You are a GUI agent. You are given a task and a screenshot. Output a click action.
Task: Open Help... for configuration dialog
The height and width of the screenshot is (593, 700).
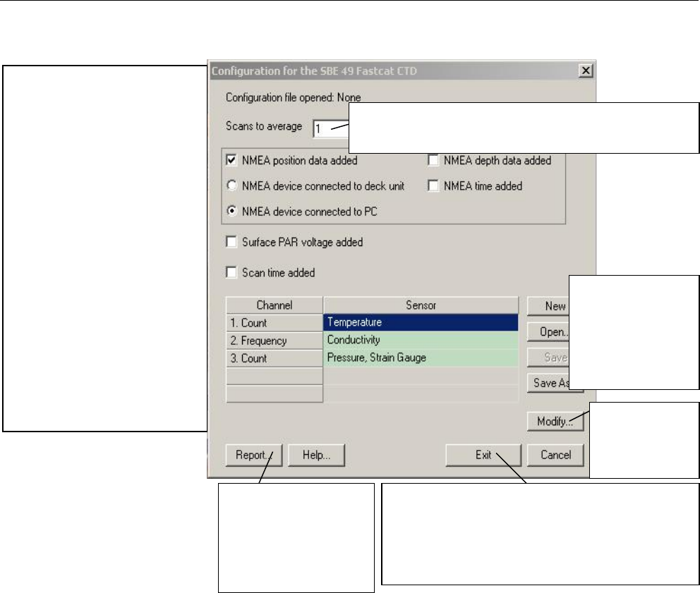[x=316, y=455]
